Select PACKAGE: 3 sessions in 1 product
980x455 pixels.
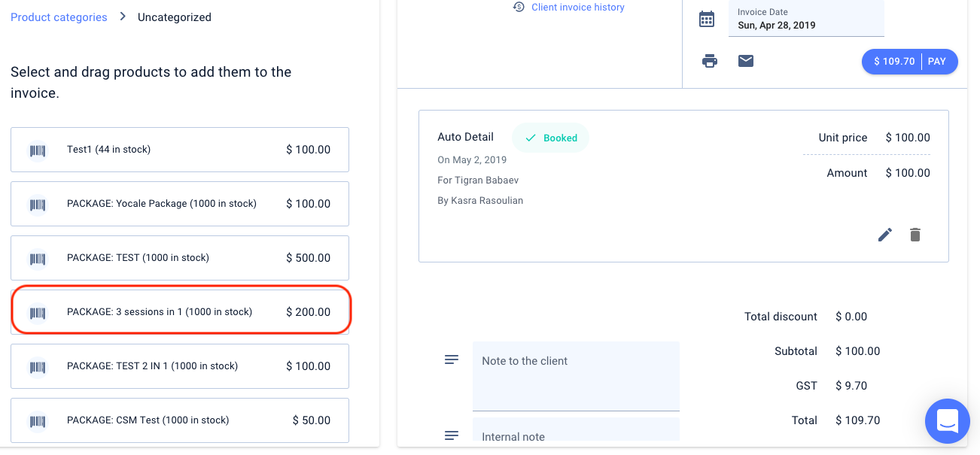(x=180, y=312)
